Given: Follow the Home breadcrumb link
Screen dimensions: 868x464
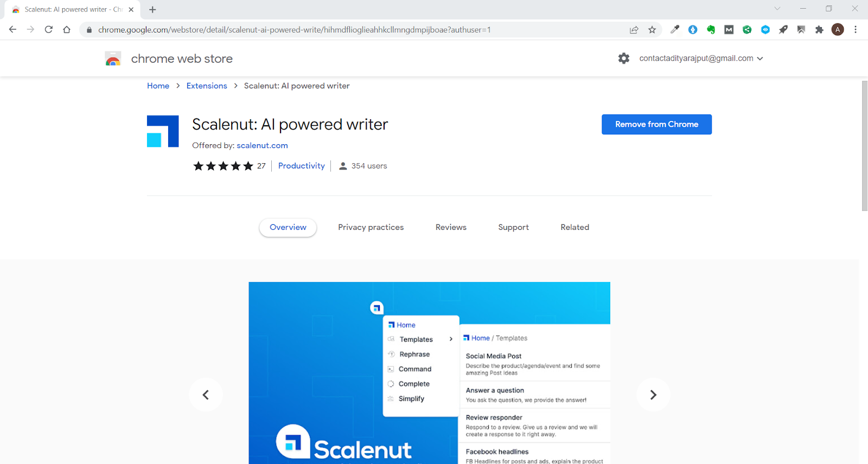Looking at the screenshot, I should (158, 86).
